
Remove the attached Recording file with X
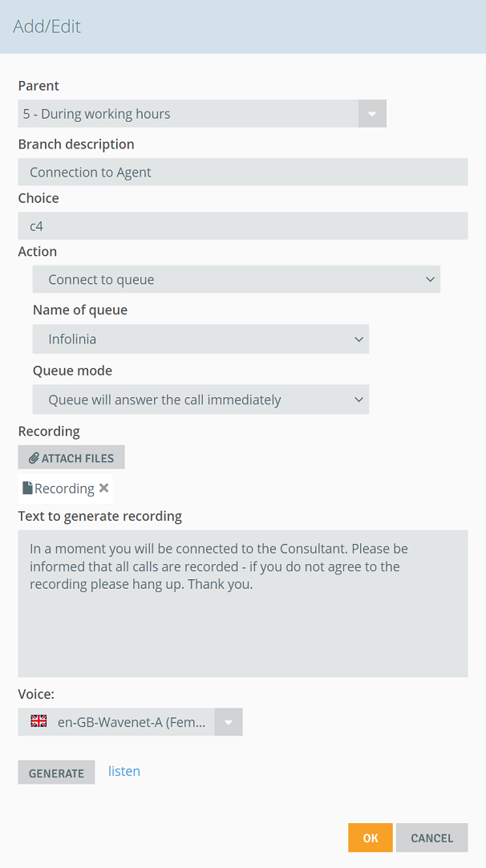(x=103, y=489)
